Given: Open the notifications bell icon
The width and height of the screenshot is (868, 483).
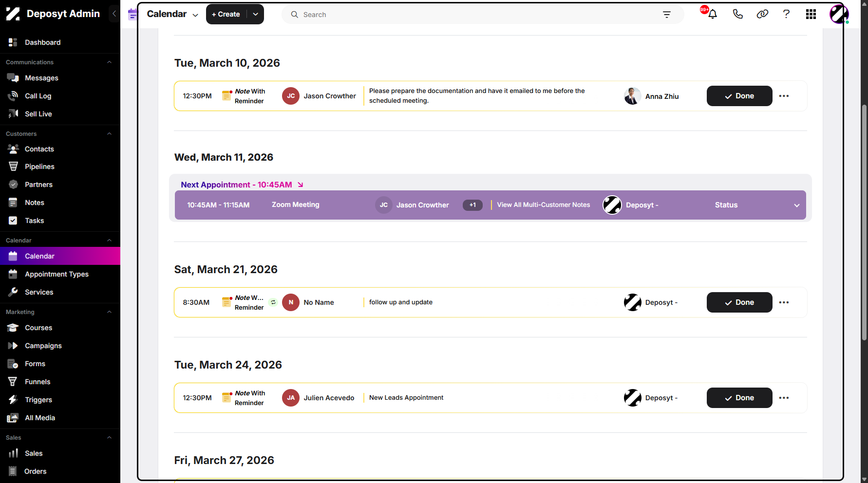Looking at the screenshot, I should pos(713,14).
